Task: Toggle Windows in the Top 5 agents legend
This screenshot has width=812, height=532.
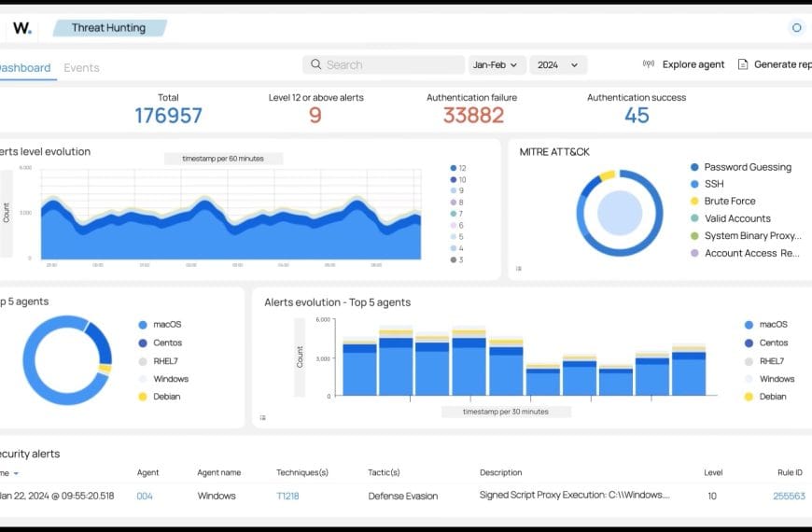Action: click(x=163, y=379)
